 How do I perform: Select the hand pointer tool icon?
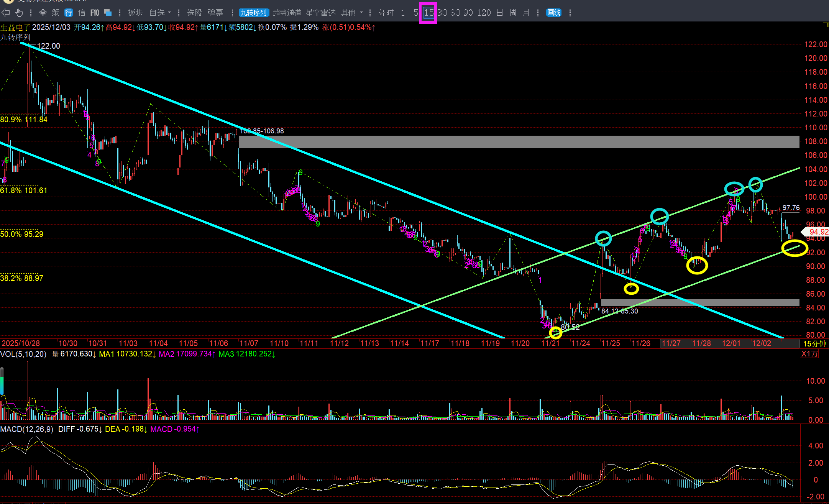pos(19,13)
